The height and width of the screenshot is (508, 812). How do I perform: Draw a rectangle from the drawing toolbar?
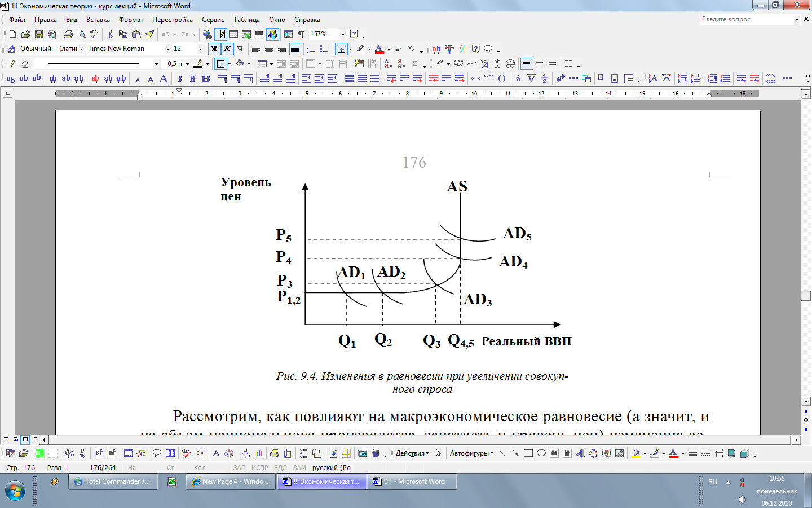(528, 453)
